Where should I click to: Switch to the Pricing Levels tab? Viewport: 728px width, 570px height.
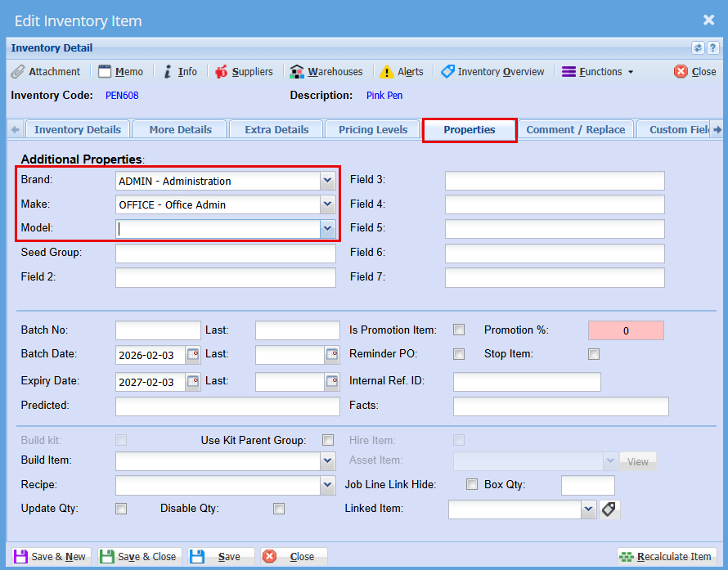click(x=373, y=129)
